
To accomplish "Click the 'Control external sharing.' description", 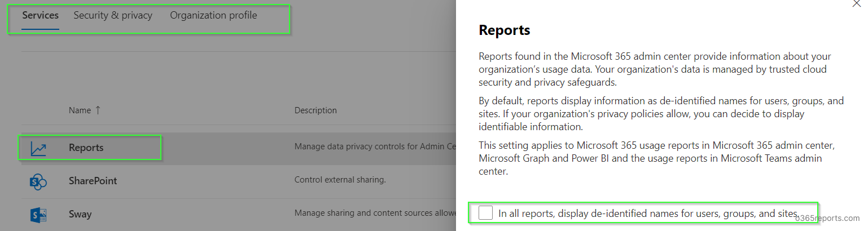I will (340, 180).
